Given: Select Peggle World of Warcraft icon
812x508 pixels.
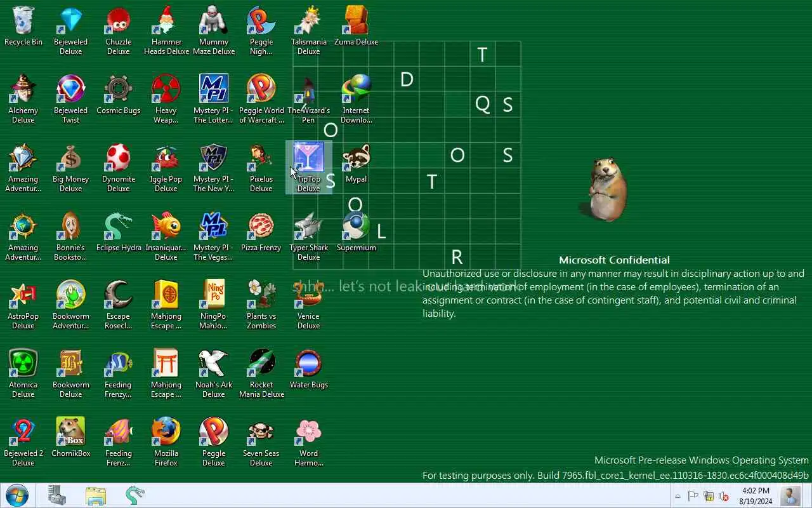Looking at the screenshot, I should point(261,99).
